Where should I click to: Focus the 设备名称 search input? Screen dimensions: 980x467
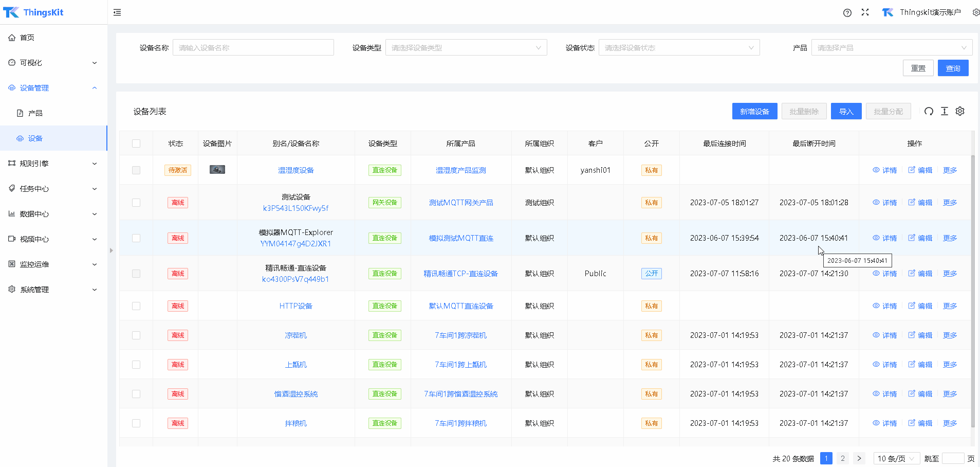coord(253,48)
